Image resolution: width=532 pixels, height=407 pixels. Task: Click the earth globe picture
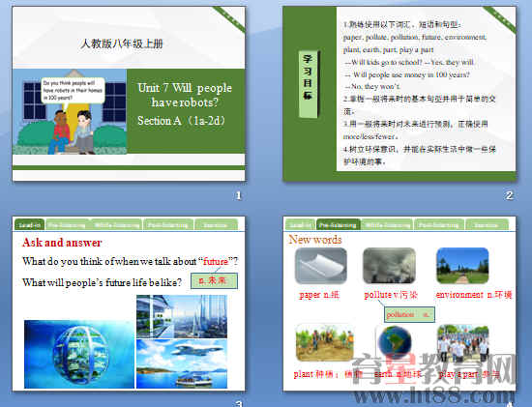click(395, 343)
